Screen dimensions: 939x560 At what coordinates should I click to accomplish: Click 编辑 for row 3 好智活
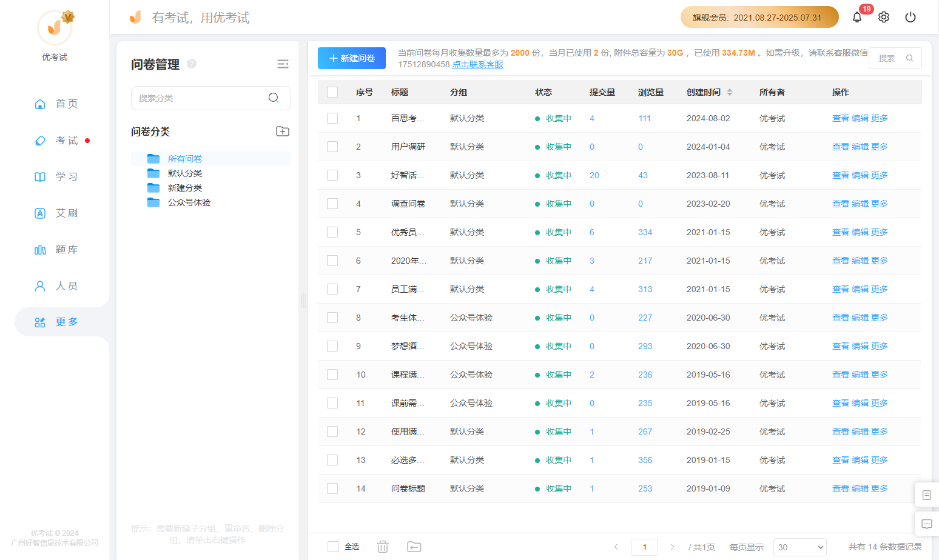tap(860, 175)
